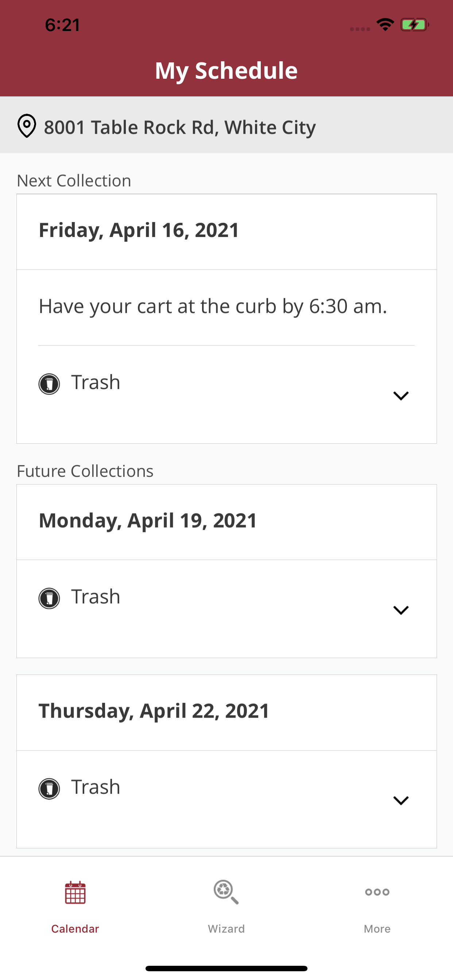Open the Monday, April 19, 2021 header

click(226, 522)
